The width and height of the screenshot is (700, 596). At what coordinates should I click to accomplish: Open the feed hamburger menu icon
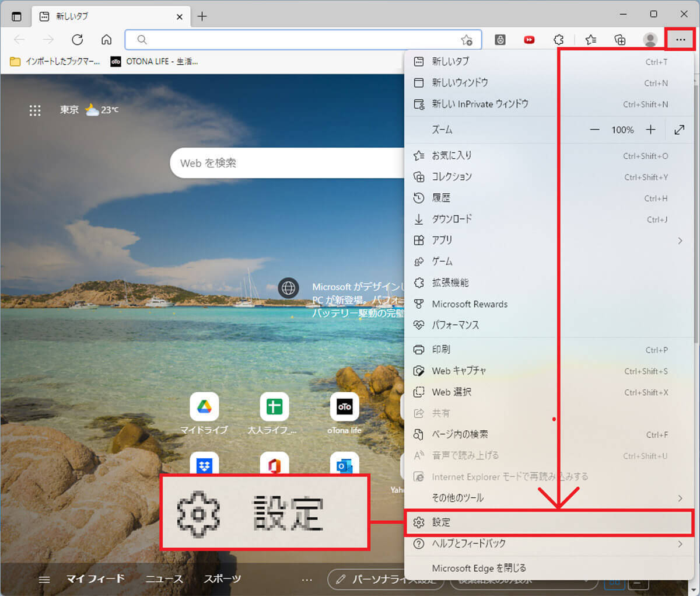(44, 580)
